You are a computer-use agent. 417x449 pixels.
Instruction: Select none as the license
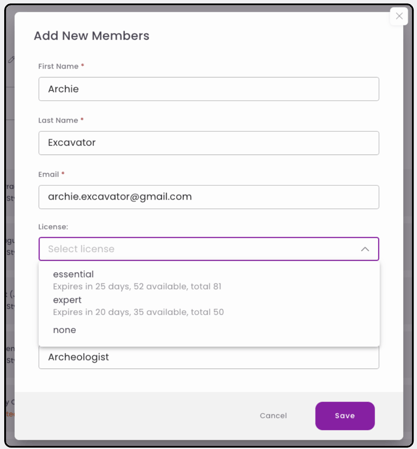coord(64,330)
